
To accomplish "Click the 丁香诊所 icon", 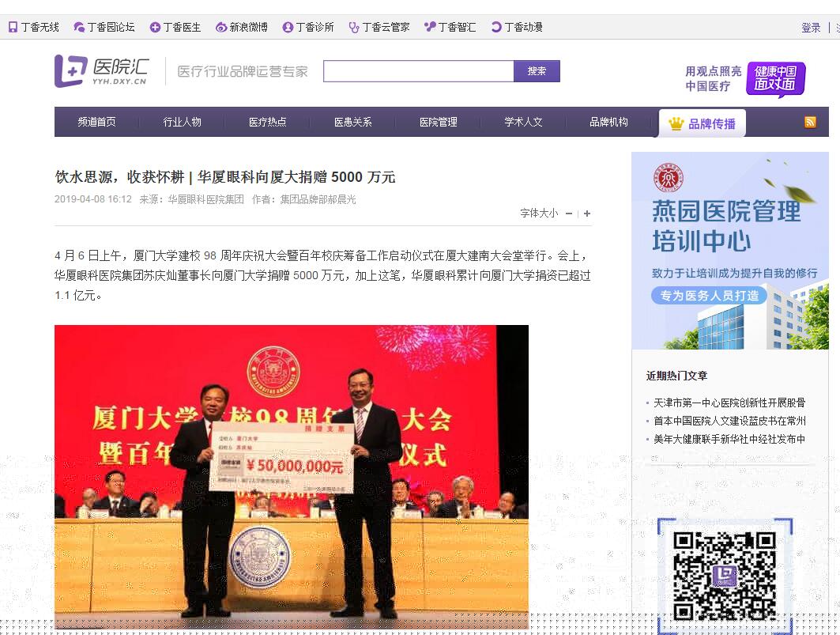I will [313, 26].
